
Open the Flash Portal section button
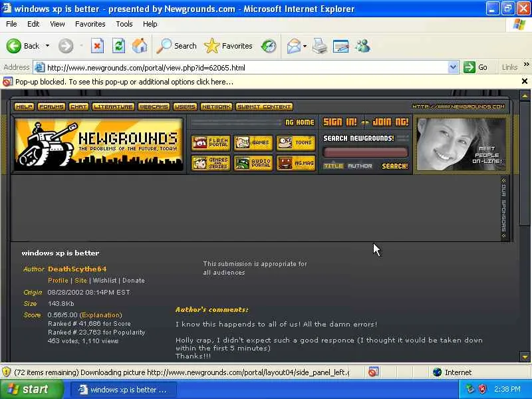[210, 143]
